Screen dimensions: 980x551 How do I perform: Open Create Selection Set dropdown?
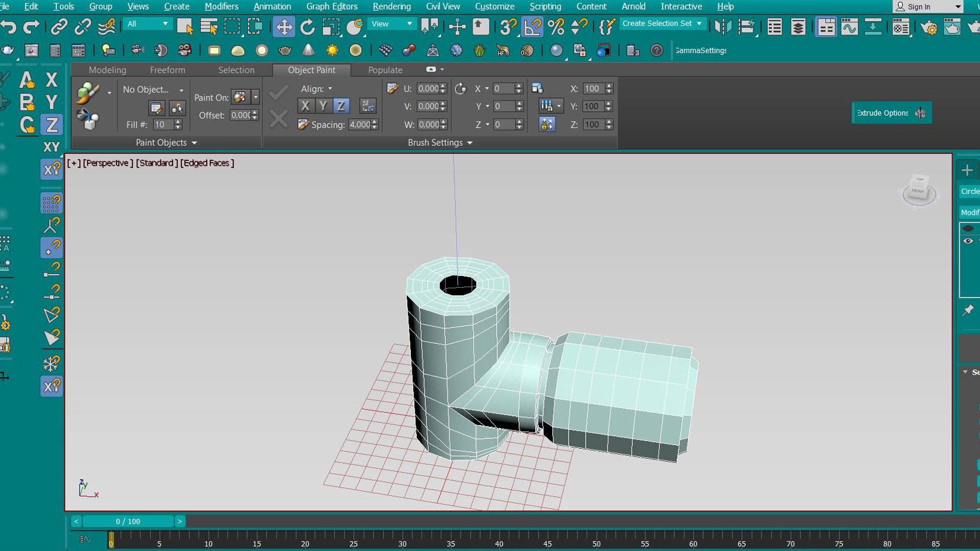[662, 23]
